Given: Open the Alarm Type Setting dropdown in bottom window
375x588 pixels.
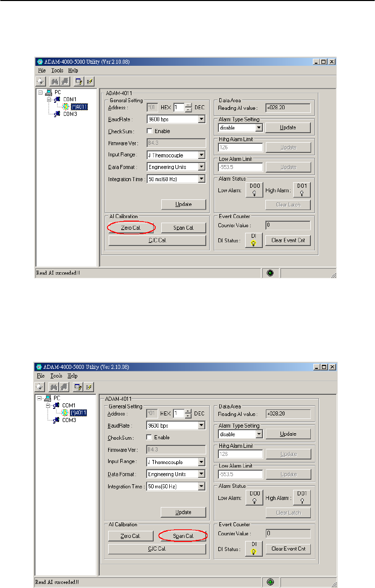Looking at the screenshot, I should click(259, 434).
